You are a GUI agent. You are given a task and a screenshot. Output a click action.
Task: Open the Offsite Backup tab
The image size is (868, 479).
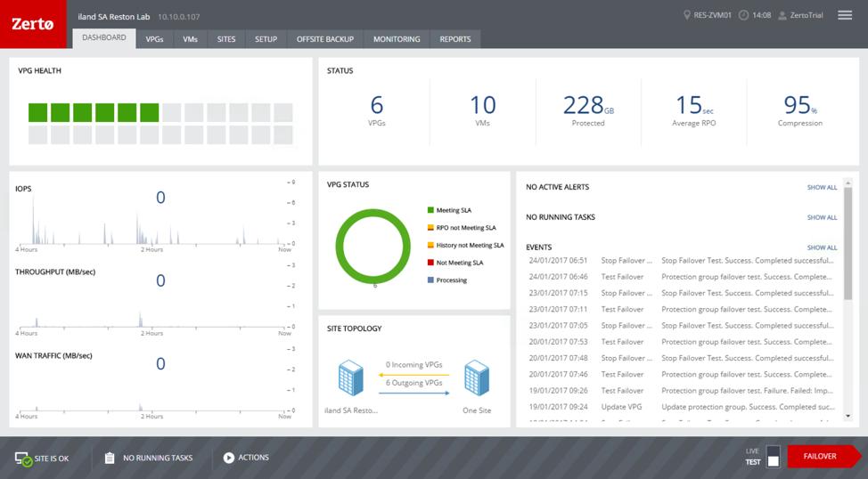tap(325, 39)
